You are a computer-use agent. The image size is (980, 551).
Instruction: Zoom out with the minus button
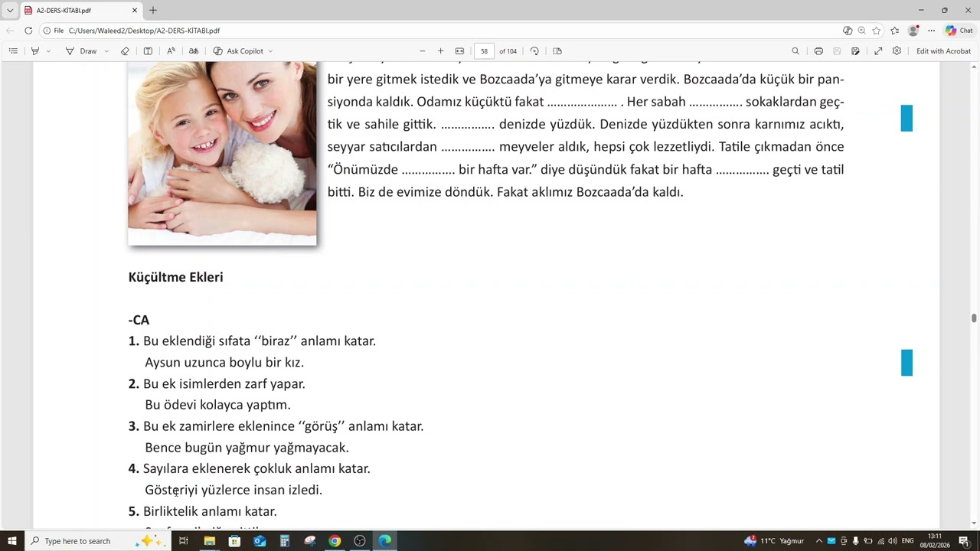422,51
